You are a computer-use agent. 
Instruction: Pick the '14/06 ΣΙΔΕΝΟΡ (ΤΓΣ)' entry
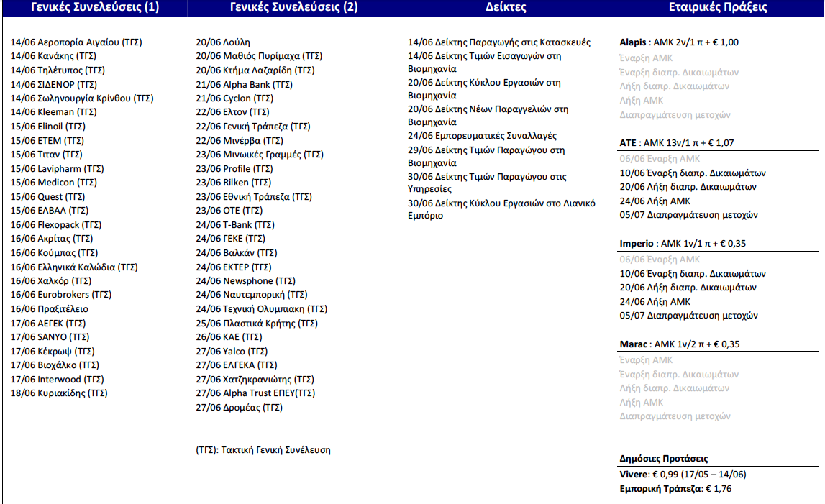(54, 84)
